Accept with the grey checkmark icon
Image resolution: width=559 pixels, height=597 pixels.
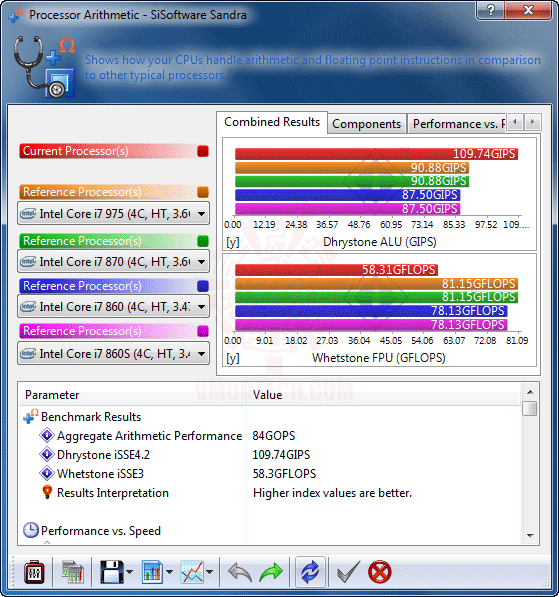click(x=348, y=572)
